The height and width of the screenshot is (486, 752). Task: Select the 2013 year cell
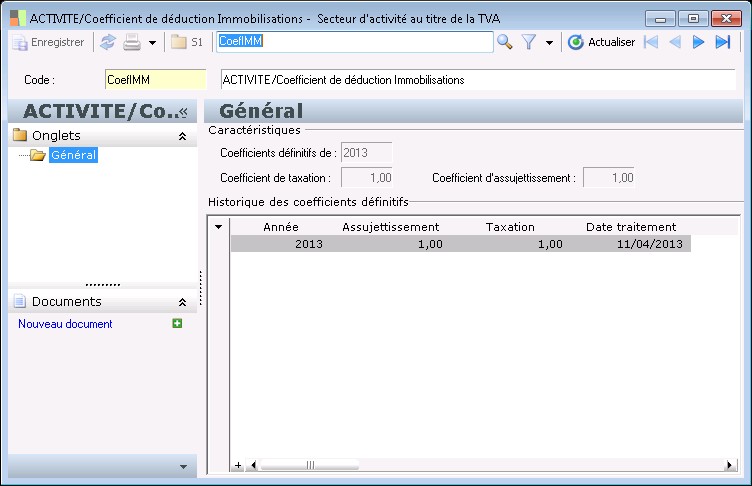308,244
